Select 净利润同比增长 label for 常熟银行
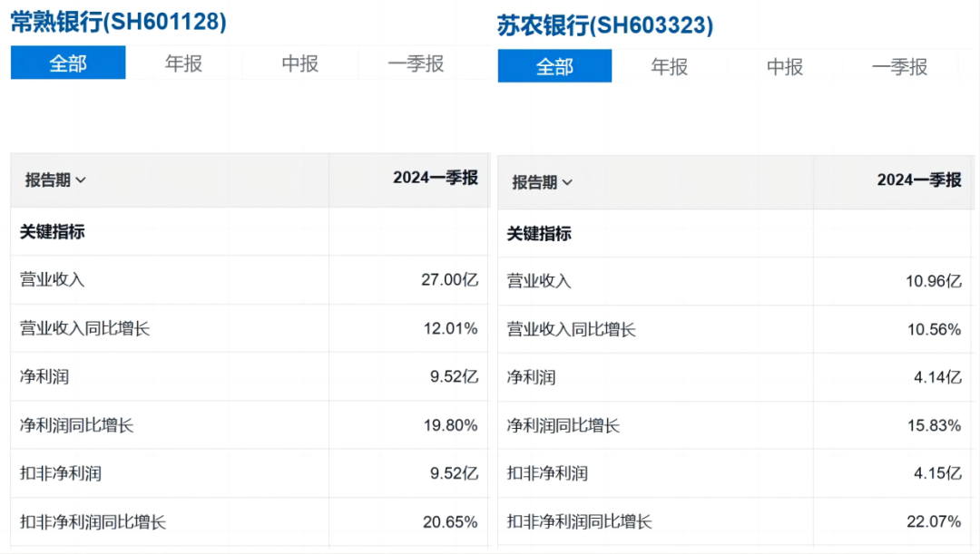 [77, 425]
